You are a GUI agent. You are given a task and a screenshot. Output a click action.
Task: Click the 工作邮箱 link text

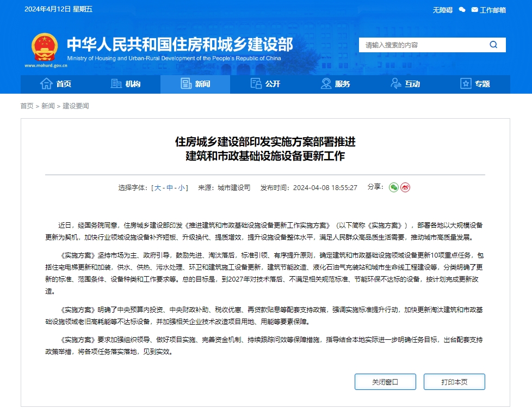click(493, 10)
